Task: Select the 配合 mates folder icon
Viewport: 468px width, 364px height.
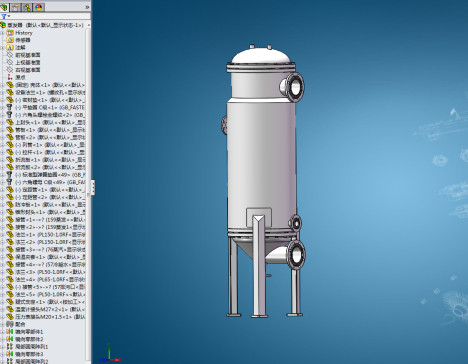Action: 10,324
